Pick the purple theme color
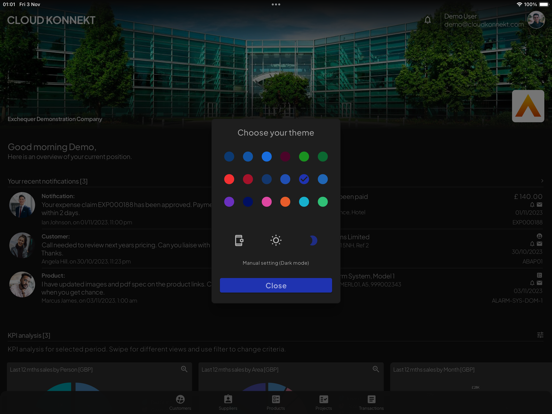The width and height of the screenshot is (552, 414). click(229, 202)
